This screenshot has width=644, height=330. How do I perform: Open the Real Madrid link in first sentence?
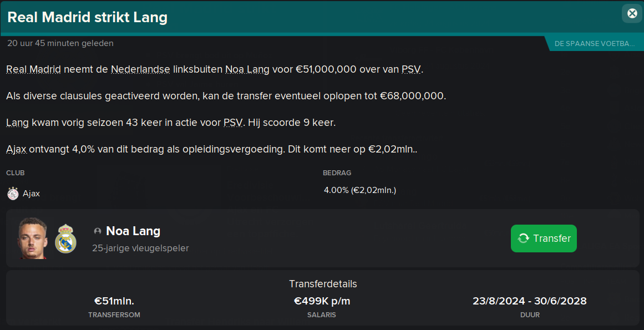pyautogui.click(x=33, y=69)
